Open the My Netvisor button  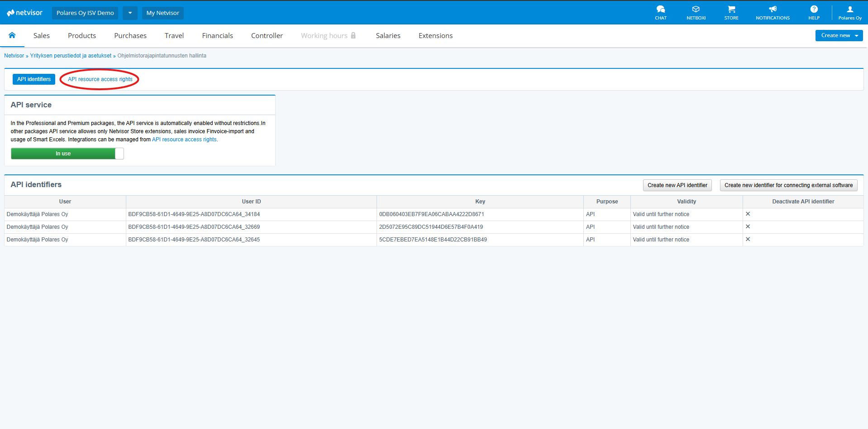162,13
